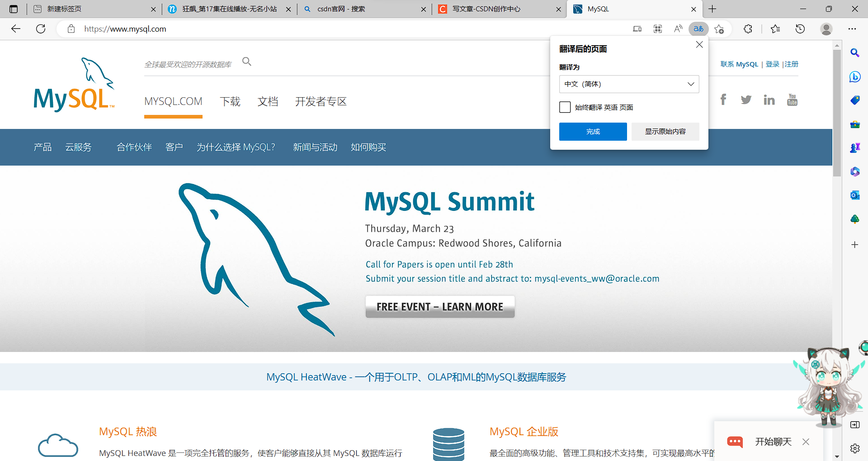868x461 pixels.
Task: Open tools briefcase icon in sidebar
Action: pos(855,124)
